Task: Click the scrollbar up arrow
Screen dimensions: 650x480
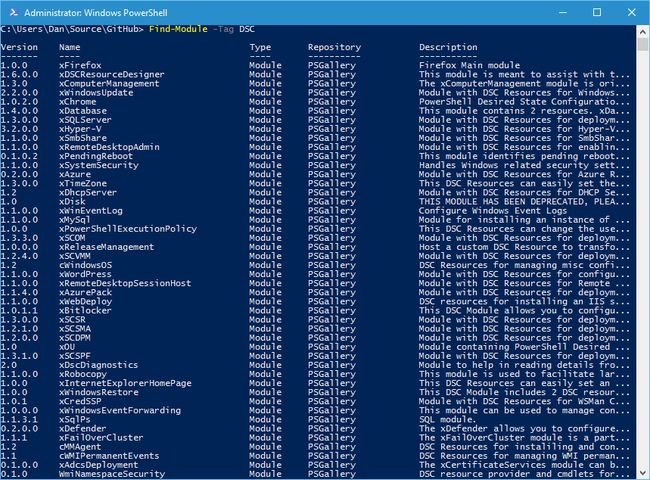Action: coord(643,32)
